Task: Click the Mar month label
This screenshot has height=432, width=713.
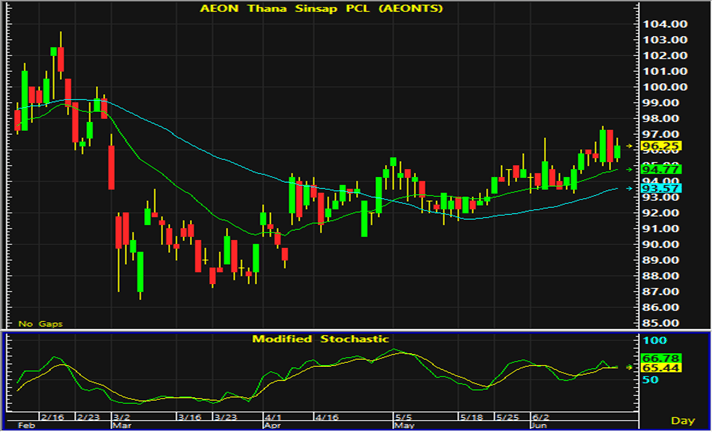Action: pyautogui.click(x=122, y=426)
